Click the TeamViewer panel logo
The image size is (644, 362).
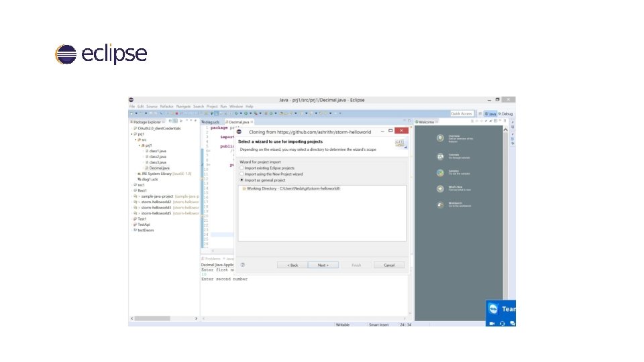[x=493, y=308]
